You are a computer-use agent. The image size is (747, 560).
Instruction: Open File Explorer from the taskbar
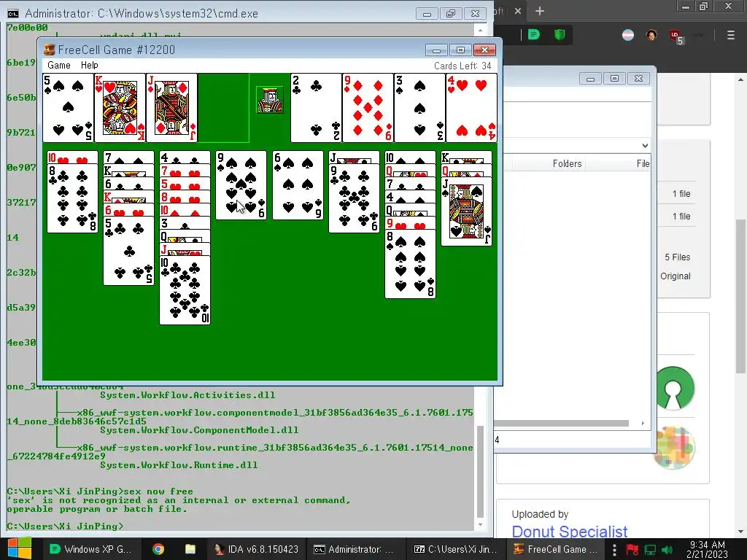(190, 549)
